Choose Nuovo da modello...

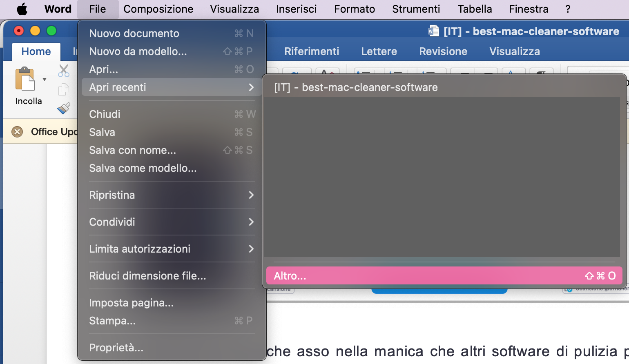click(x=172, y=51)
